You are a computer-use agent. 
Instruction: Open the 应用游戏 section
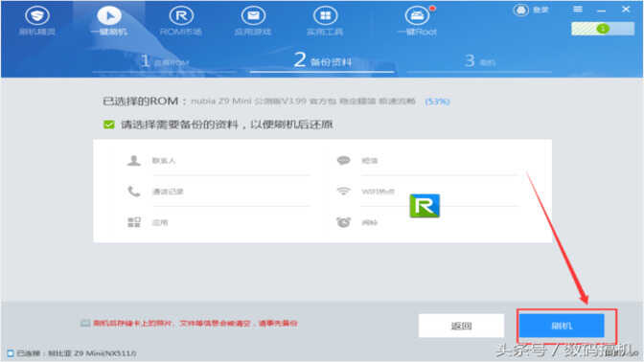click(253, 20)
